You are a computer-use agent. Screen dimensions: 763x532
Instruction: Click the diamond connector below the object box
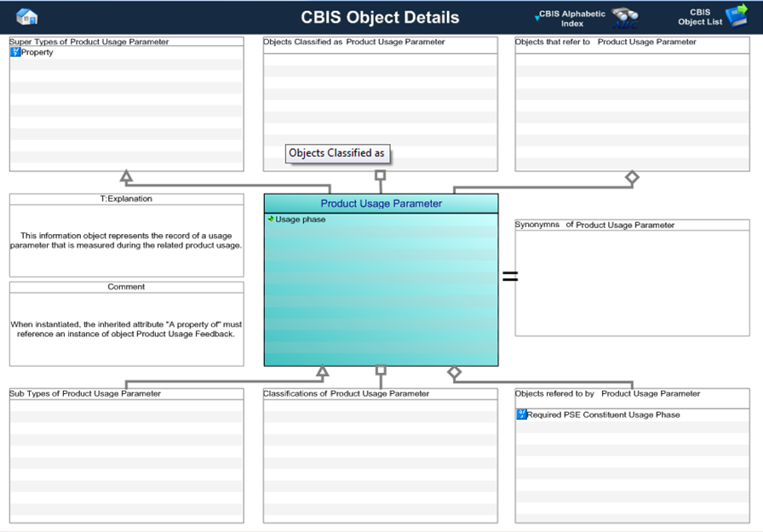(454, 373)
